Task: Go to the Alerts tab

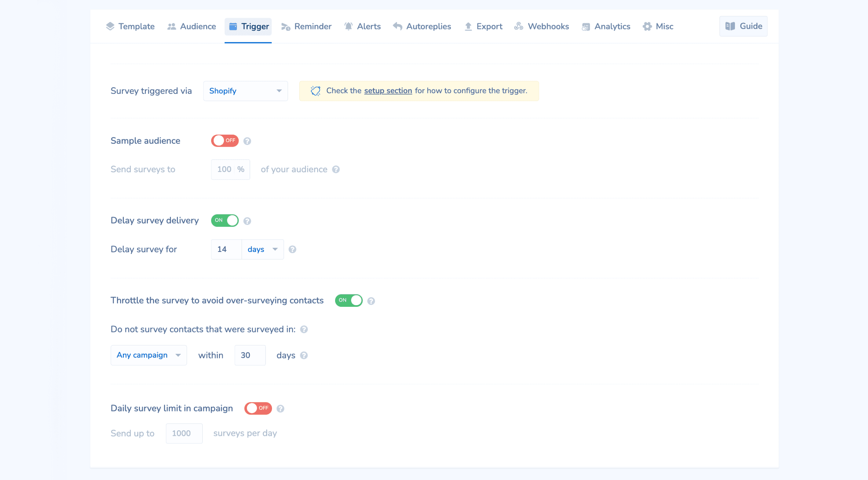Action: click(362, 26)
